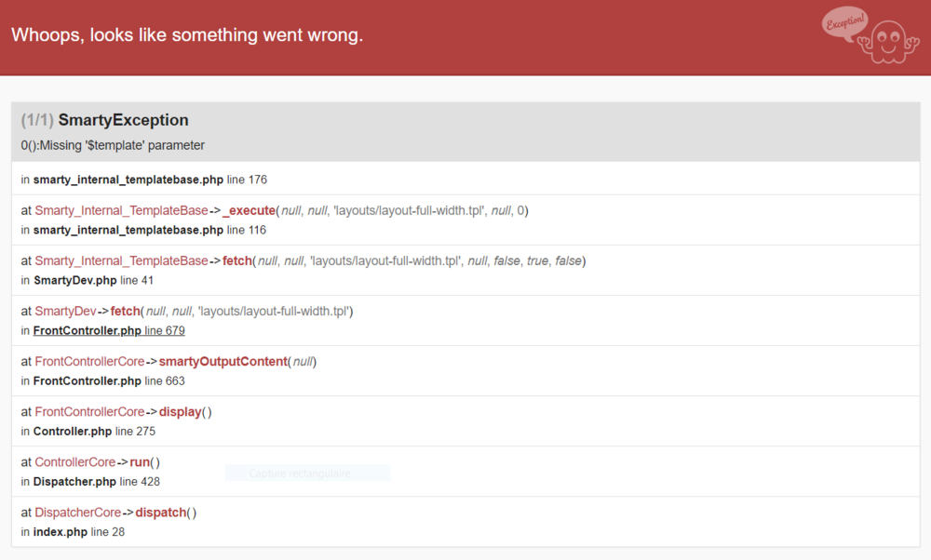
Task: Click the SmartyDev class name
Action: coord(65,311)
